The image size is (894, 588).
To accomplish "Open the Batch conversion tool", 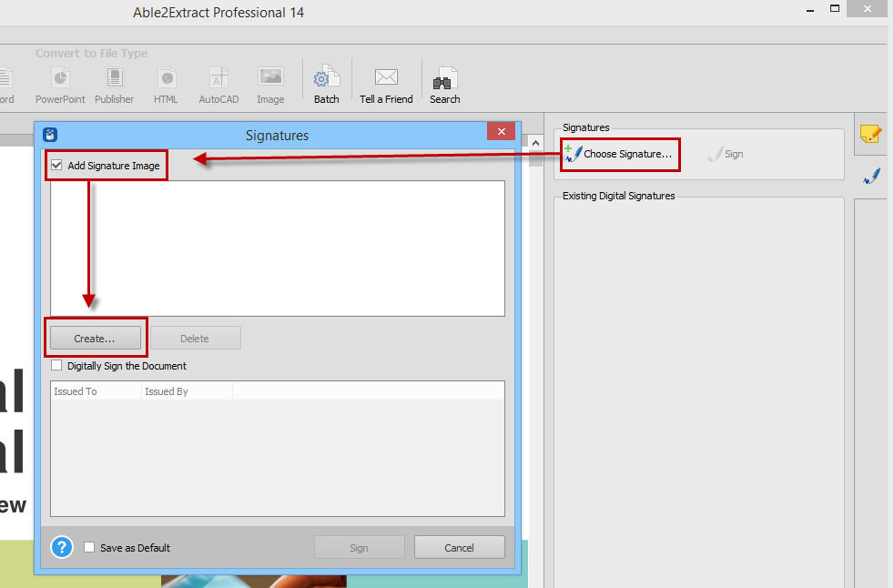I will (327, 85).
